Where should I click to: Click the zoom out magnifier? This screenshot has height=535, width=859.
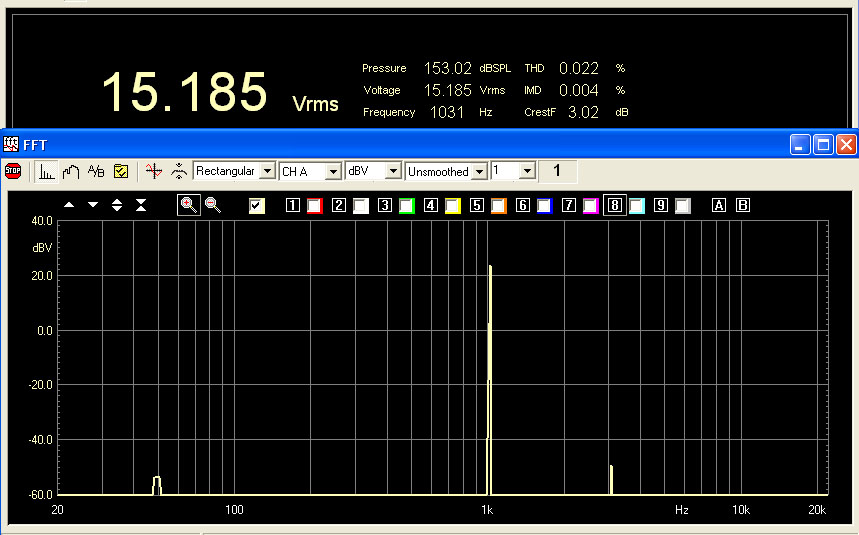click(212, 205)
